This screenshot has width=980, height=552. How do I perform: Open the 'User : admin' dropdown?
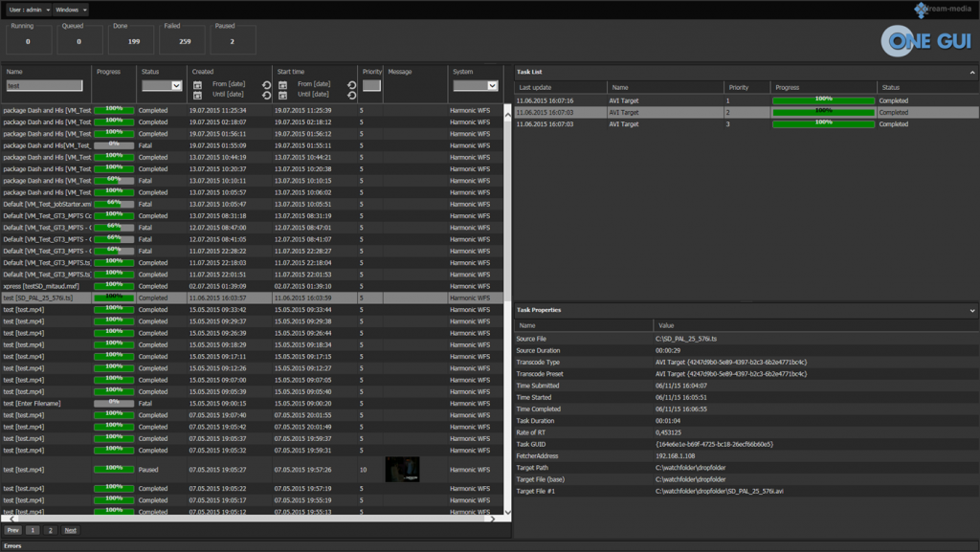click(x=29, y=10)
